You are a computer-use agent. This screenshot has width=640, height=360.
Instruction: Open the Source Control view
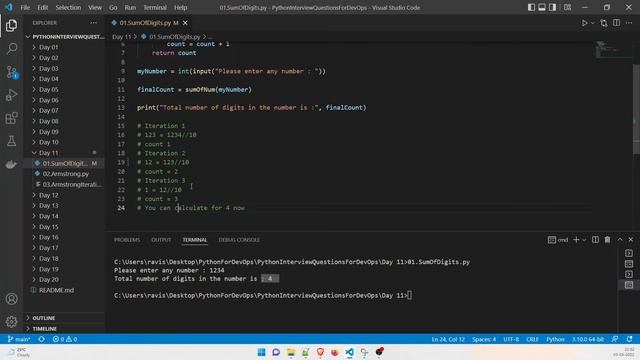(11, 72)
